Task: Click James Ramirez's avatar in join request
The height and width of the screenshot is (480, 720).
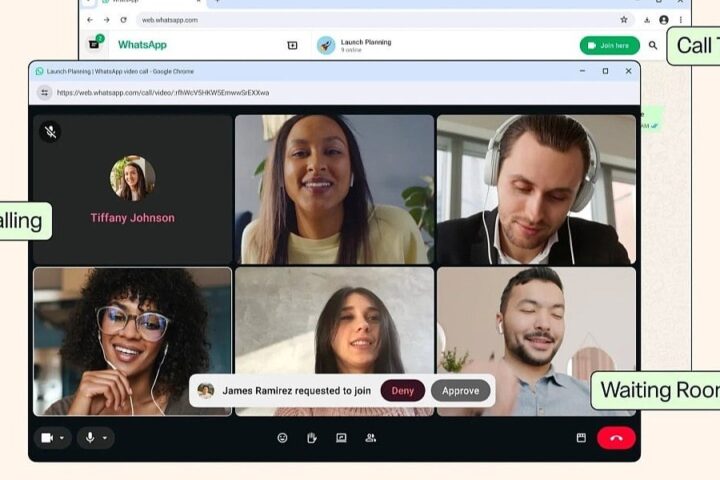Action: 206,390
